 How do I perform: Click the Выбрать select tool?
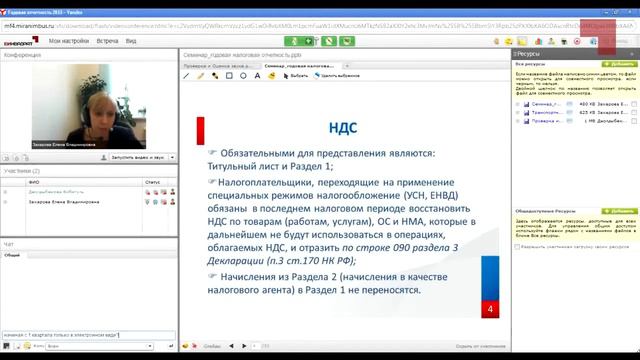coord(296,76)
